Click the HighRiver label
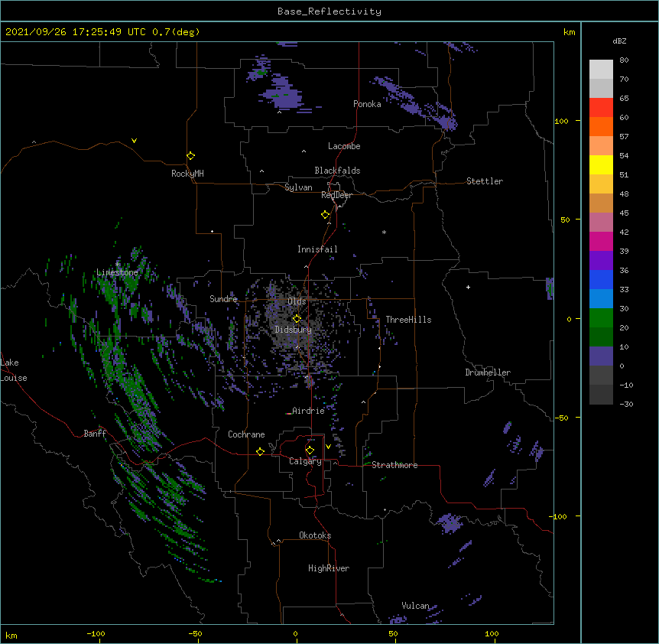The image size is (659, 644). [329, 568]
